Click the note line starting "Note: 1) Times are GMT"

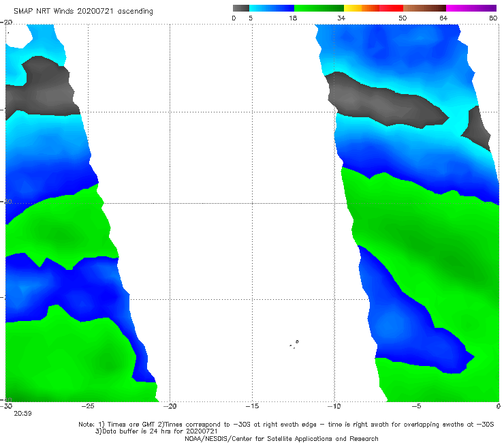click(286, 425)
